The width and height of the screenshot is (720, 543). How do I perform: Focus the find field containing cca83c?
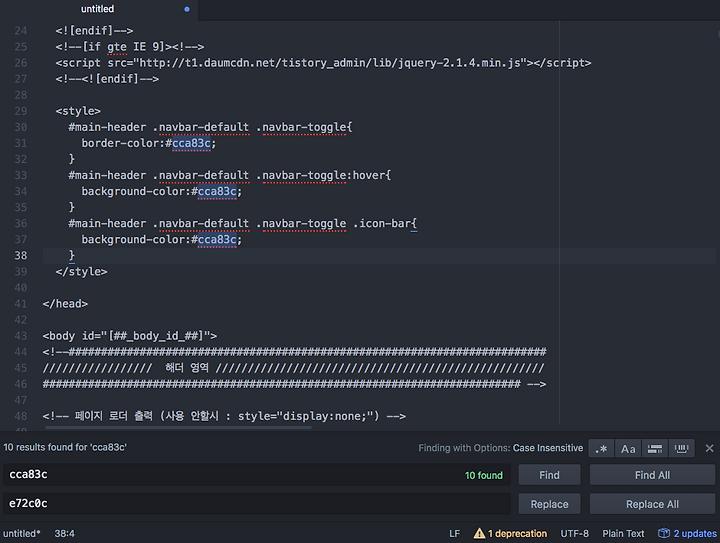(256, 475)
